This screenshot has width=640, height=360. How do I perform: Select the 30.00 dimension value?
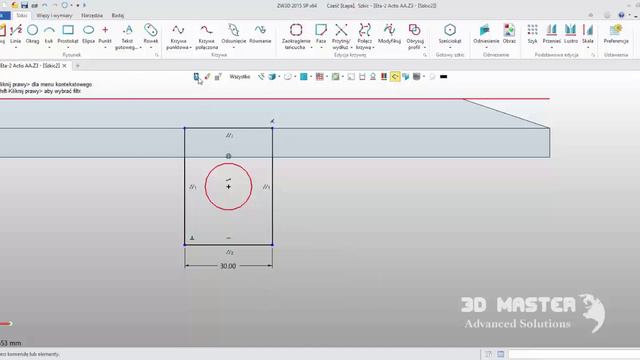pos(228,266)
